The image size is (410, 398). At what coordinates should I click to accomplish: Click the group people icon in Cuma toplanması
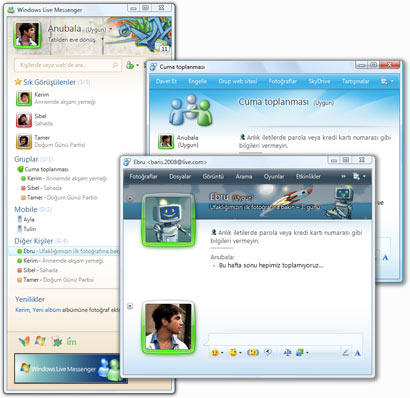(190, 111)
